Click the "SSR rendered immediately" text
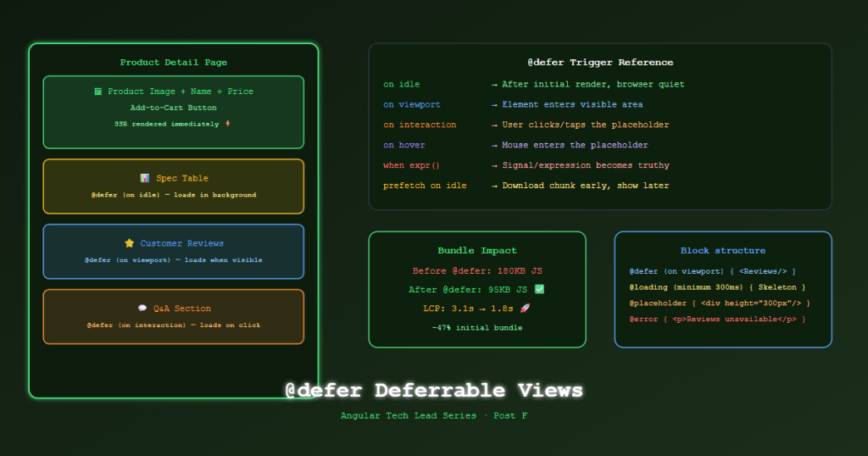868x456 pixels. [x=167, y=124]
